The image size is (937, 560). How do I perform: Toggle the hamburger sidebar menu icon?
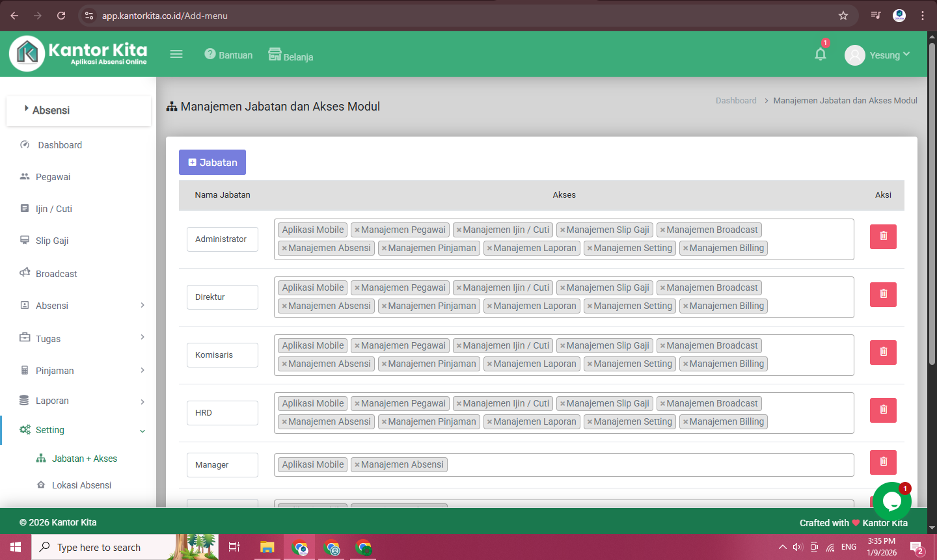click(x=176, y=54)
